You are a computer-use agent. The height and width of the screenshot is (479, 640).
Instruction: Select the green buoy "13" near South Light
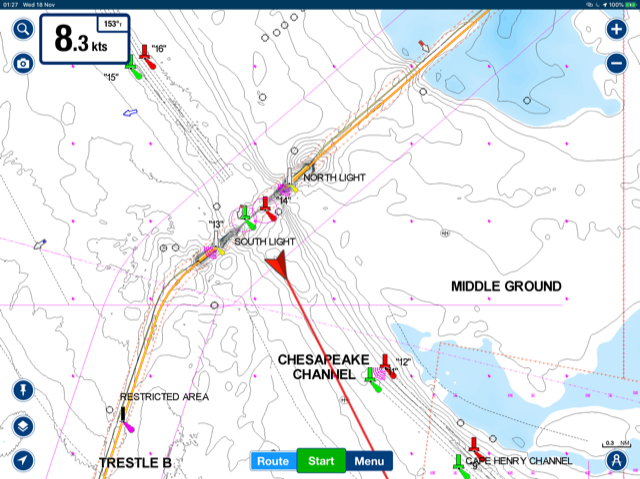point(245,217)
